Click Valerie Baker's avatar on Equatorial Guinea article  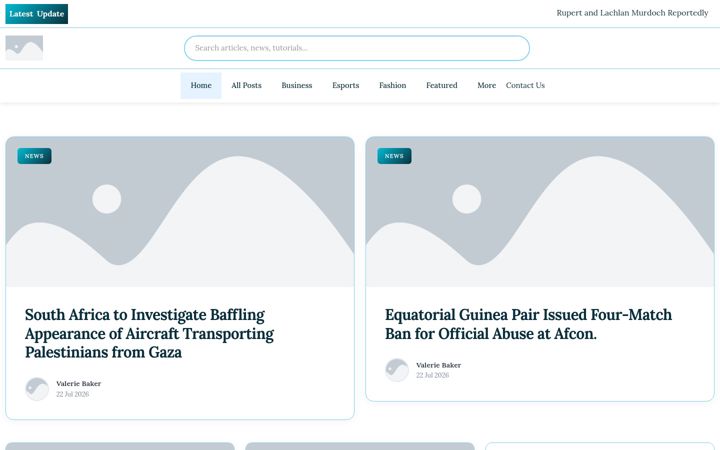397,370
